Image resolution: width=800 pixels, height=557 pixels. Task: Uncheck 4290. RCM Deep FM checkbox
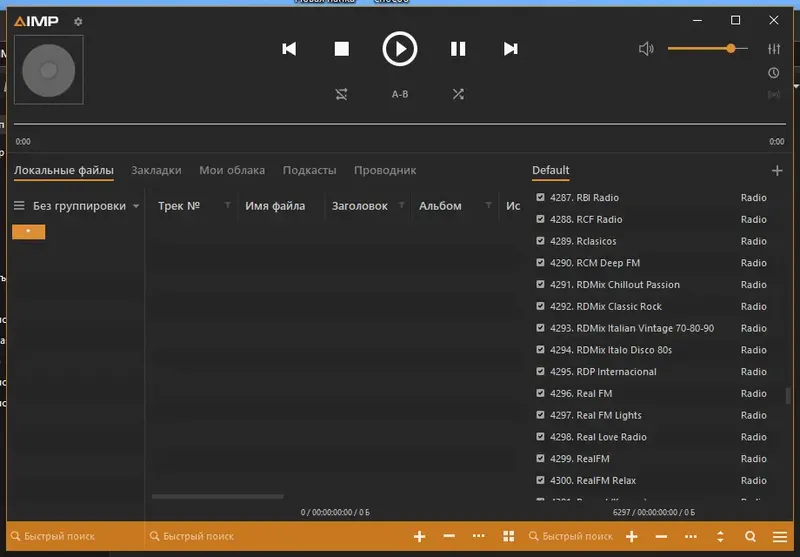click(540, 262)
